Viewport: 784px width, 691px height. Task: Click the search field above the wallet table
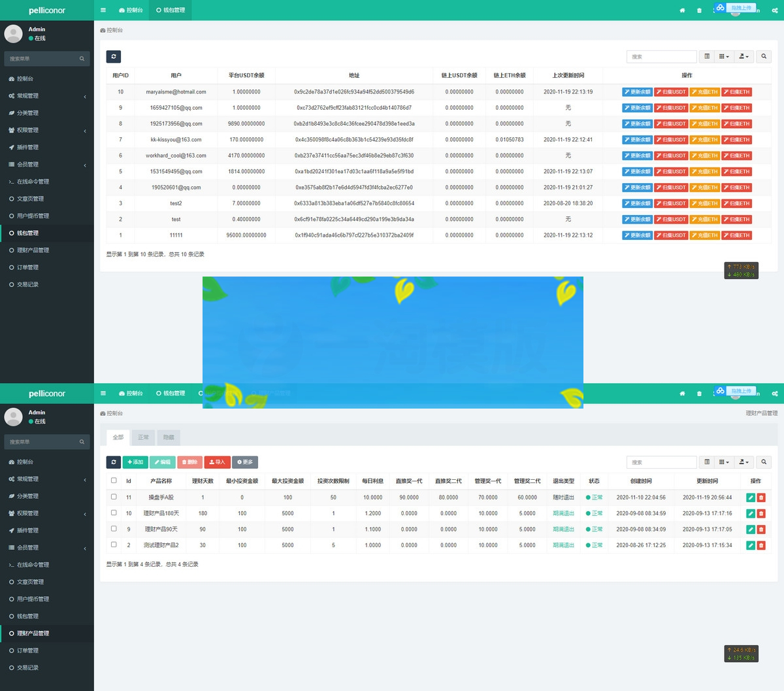coord(661,57)
